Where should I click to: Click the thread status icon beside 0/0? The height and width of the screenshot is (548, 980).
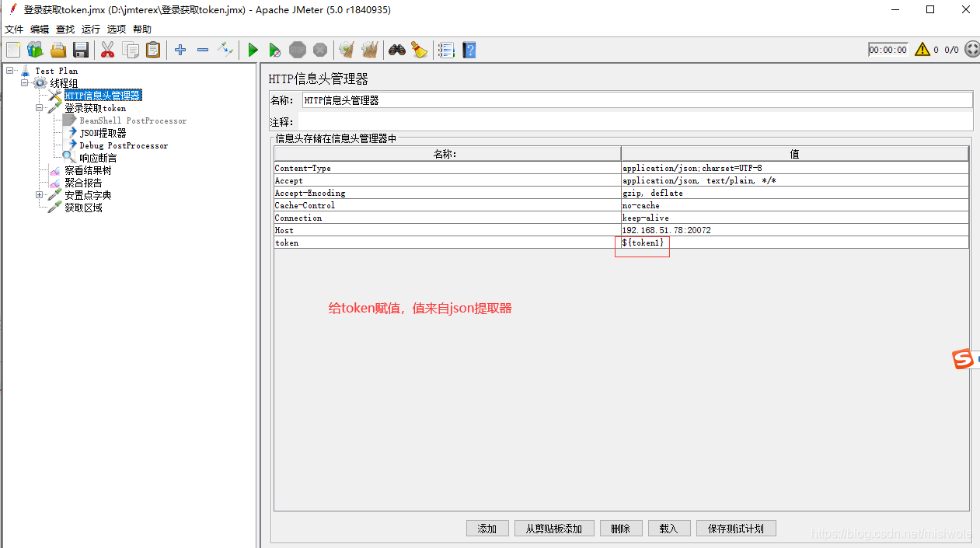971,49
